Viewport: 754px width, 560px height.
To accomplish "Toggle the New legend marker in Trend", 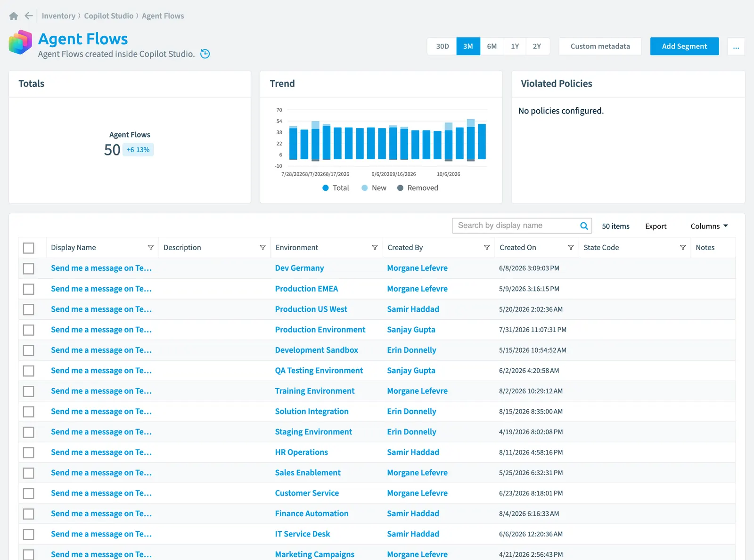I will click(364, 188).
